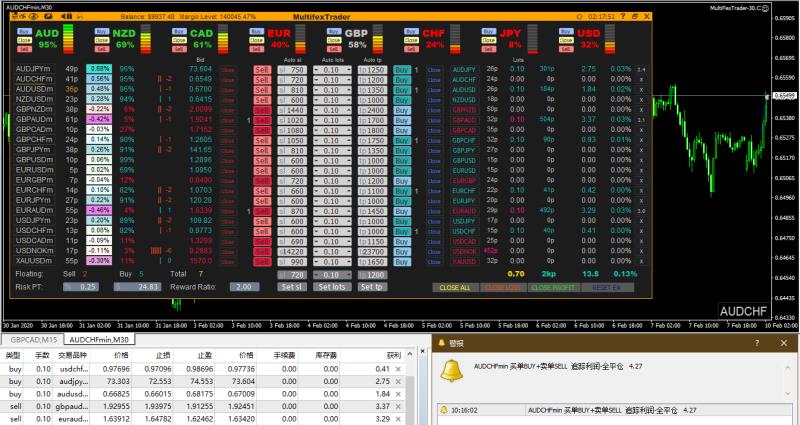Click the Set sl button

click(x=292, y=287)
